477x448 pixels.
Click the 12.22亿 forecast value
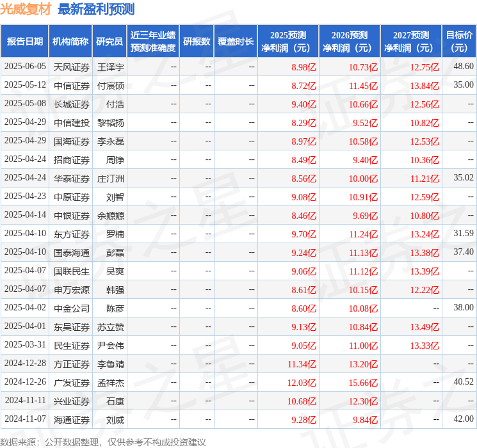(x=424, y=290)
